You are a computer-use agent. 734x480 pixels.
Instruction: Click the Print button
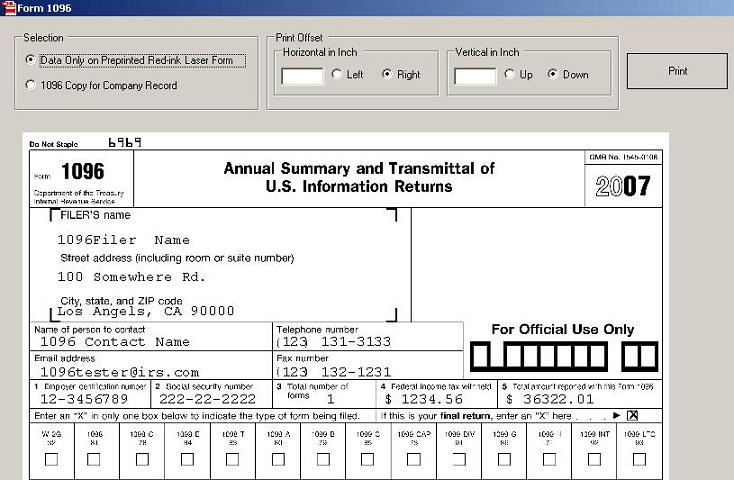677,71
